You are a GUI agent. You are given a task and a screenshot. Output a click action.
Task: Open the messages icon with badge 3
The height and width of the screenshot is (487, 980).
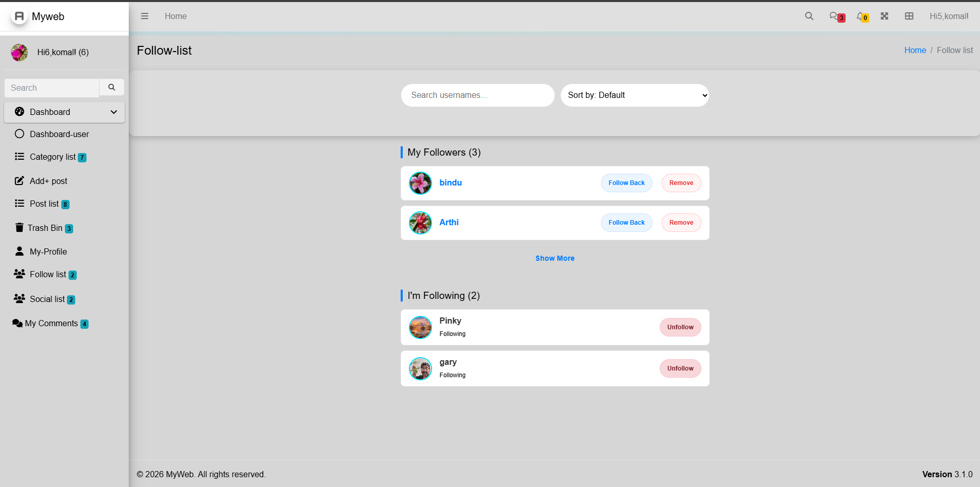pos(837,16)
